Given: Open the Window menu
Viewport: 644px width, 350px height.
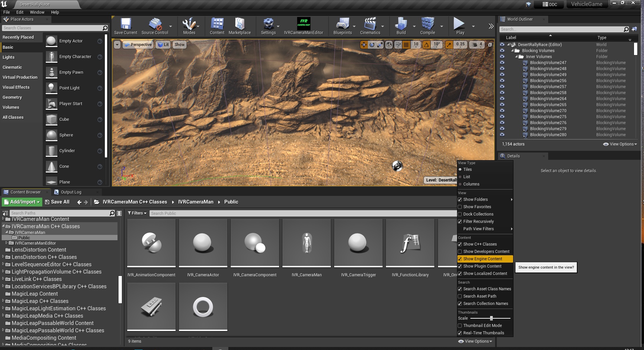Looking at the screenshot, I should coord(37,12).
